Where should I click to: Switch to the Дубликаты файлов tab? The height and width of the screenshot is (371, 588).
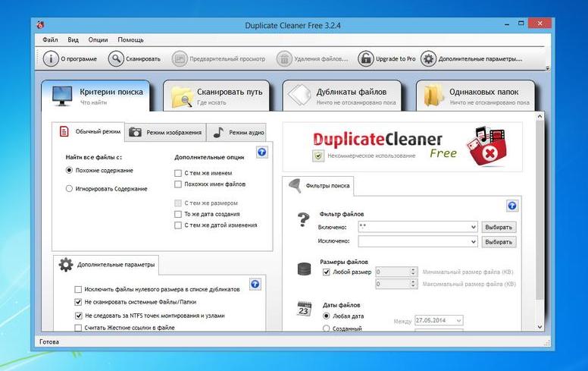tap(342, 96)
